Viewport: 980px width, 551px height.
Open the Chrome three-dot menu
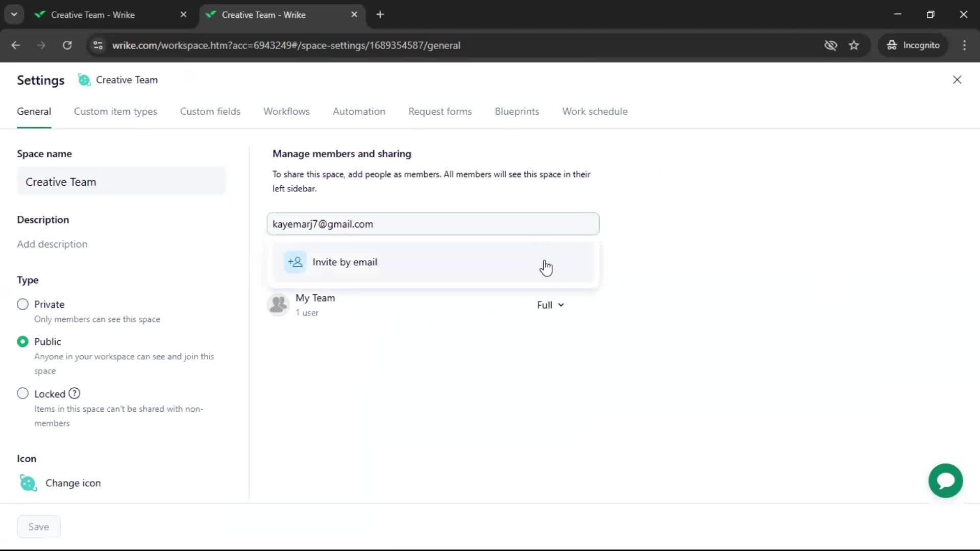tap(964, 45)
